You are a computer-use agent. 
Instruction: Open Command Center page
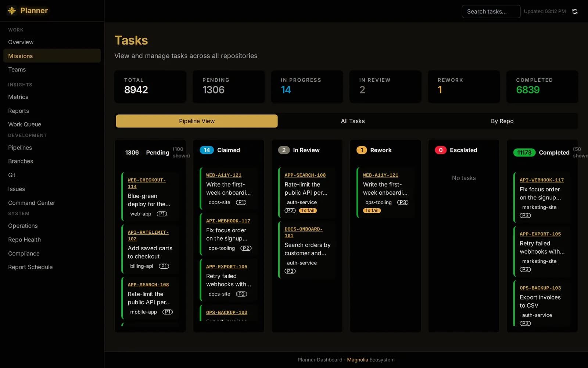(52, 203)
